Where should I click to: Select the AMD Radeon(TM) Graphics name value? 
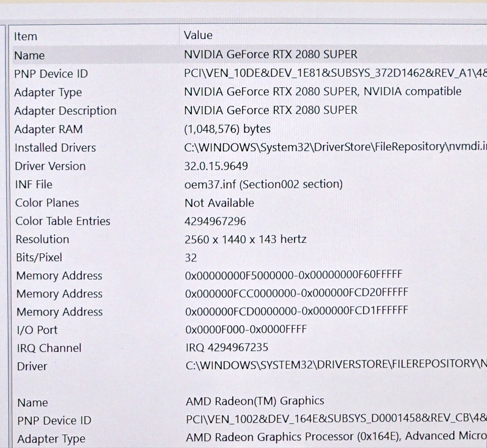click(x=255, y=401)
